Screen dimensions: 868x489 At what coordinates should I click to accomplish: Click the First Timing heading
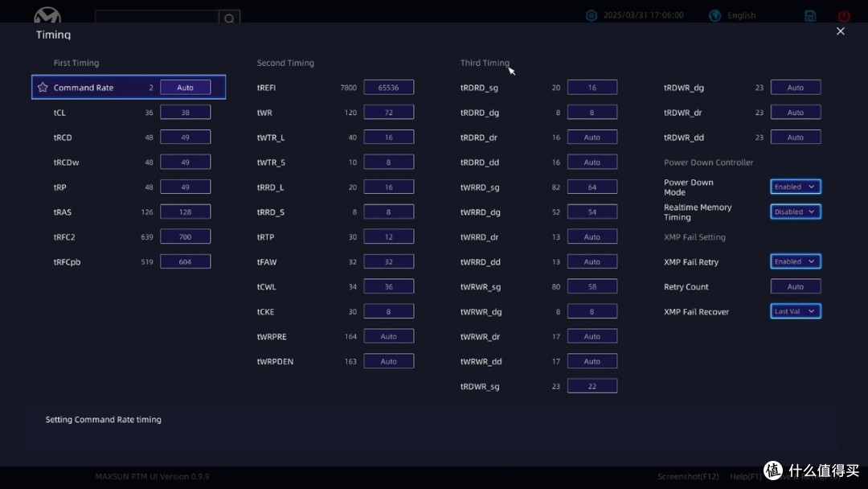pos(76,63)
